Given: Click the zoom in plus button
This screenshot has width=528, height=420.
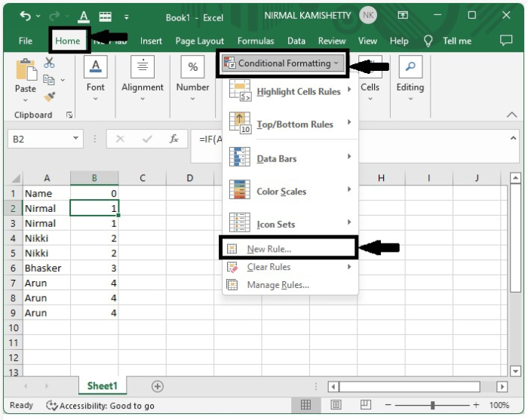Looking at the screenshot, I should coord(476,405).
